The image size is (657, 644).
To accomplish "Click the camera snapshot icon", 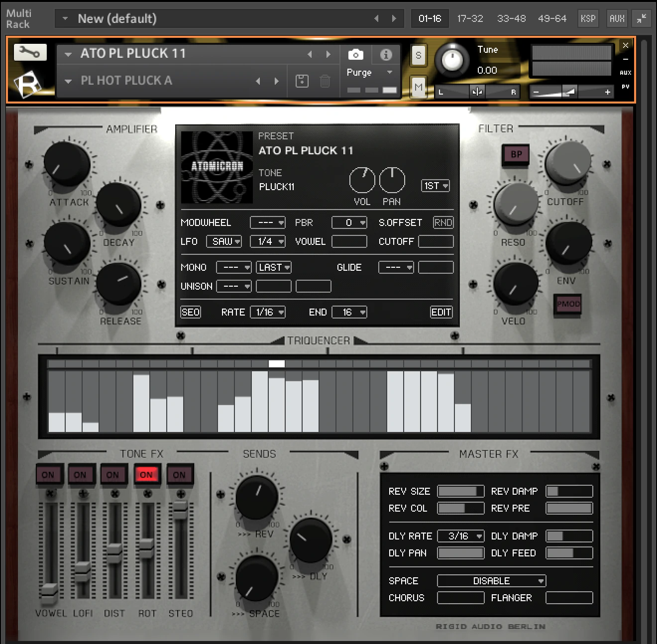I will pos(356,54).
